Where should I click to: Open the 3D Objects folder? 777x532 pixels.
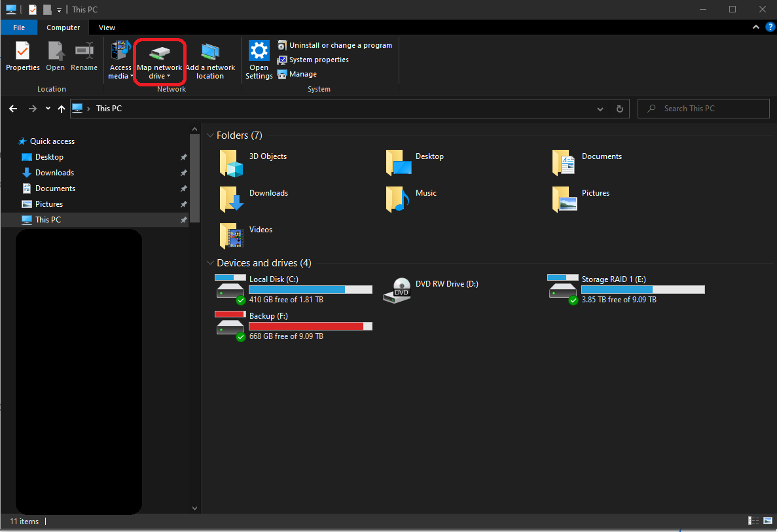click(231, 162)
